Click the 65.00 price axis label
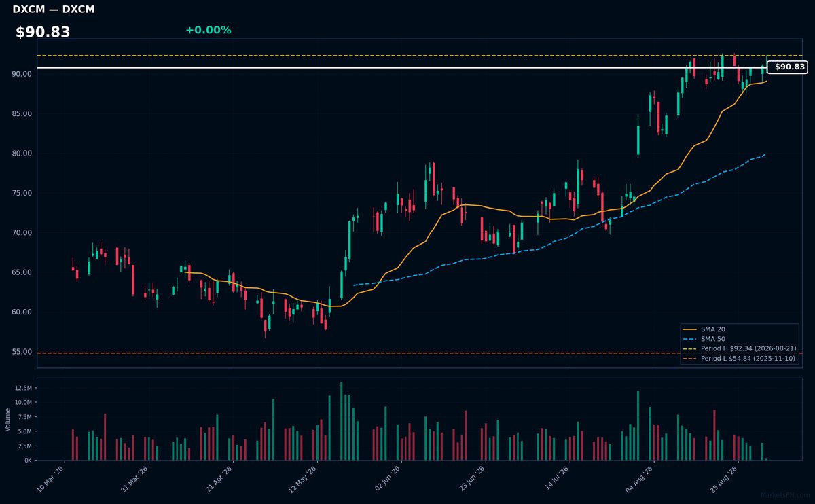The image size is (815, 504). point(22,272)
